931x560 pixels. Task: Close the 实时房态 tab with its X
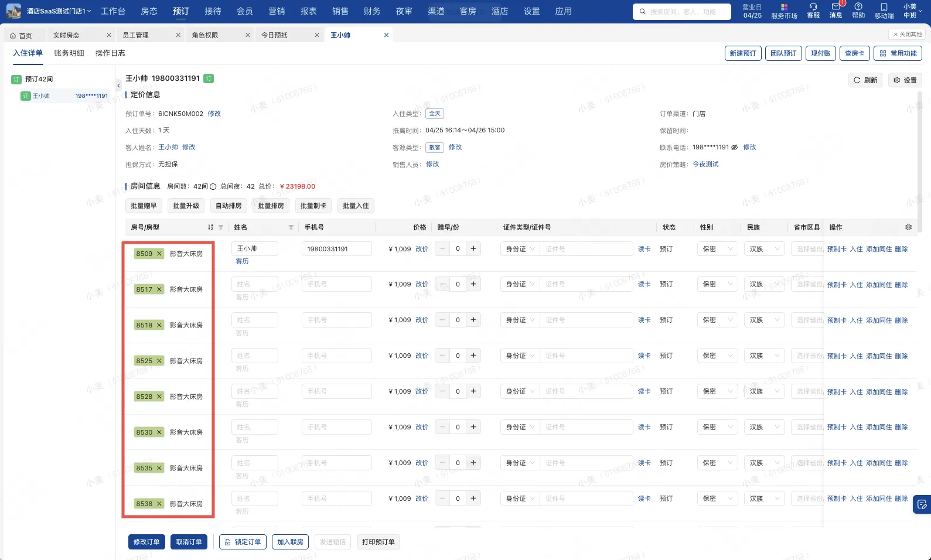click(108, 35)
